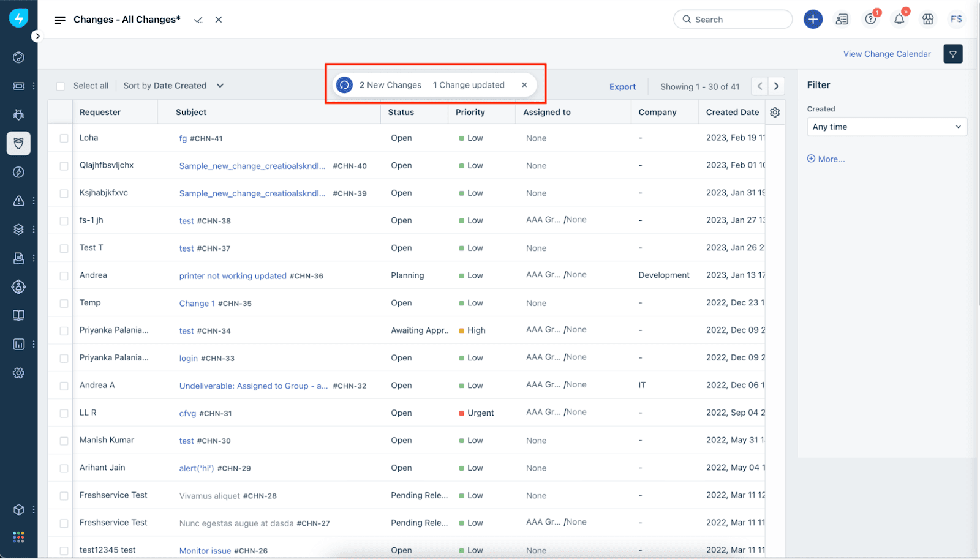Open the hamburger menu beside Changes title
This screenshot has width=980, height=560.
59,20
